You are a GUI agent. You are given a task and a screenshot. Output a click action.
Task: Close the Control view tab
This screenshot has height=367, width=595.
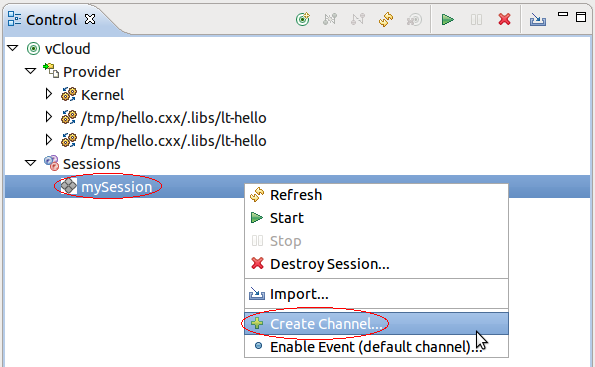90,19
